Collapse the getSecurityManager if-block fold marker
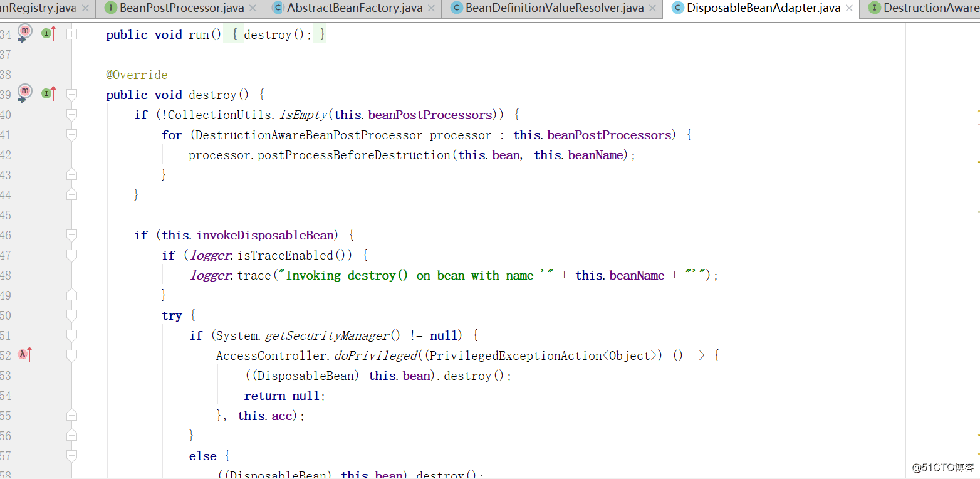The image size is (980, 479). (72, 335)
